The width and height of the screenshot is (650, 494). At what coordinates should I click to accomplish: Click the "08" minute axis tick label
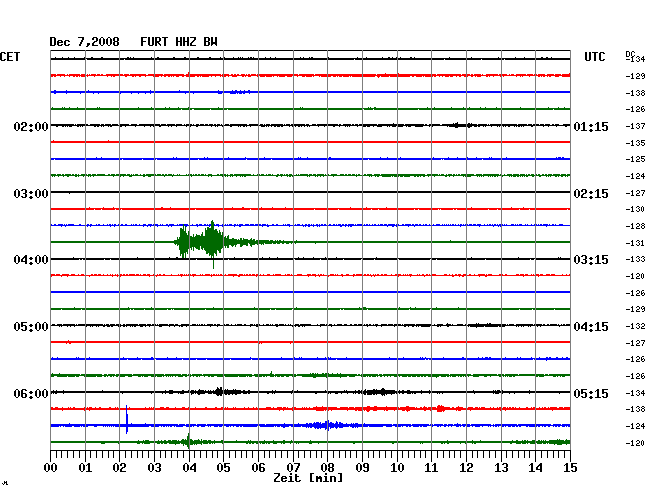(x=327, y=468)
